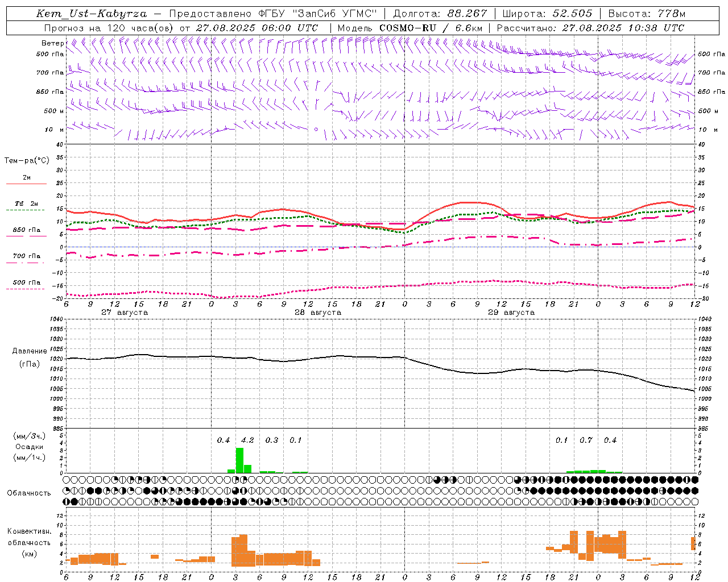Screen dimensions: 728x582
Task: Click the tallest green precipitation bar
Action: (x=239, y=460)
